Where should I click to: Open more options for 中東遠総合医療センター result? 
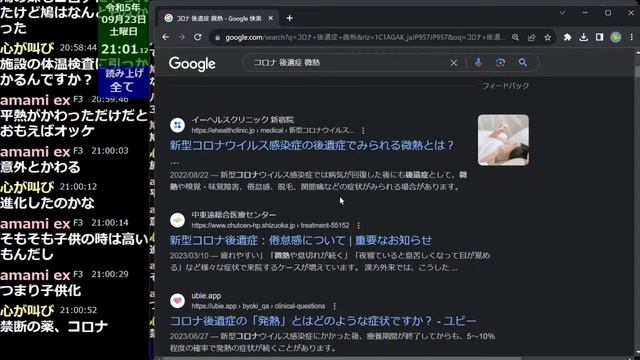358,225
